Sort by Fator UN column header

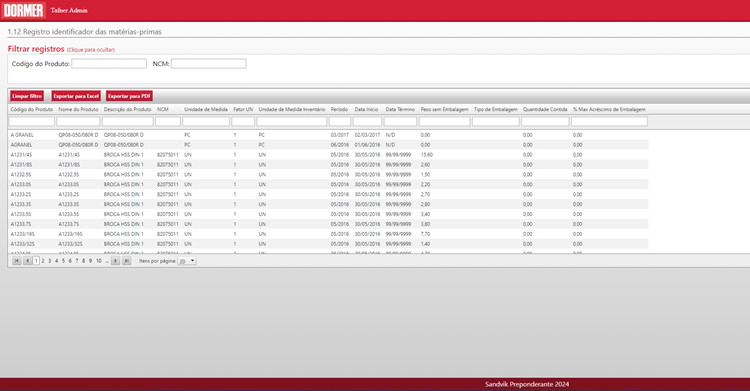point(243,110)
